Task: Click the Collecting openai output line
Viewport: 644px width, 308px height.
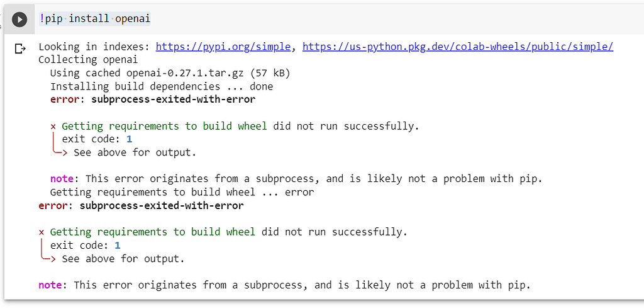Action: 88,60
